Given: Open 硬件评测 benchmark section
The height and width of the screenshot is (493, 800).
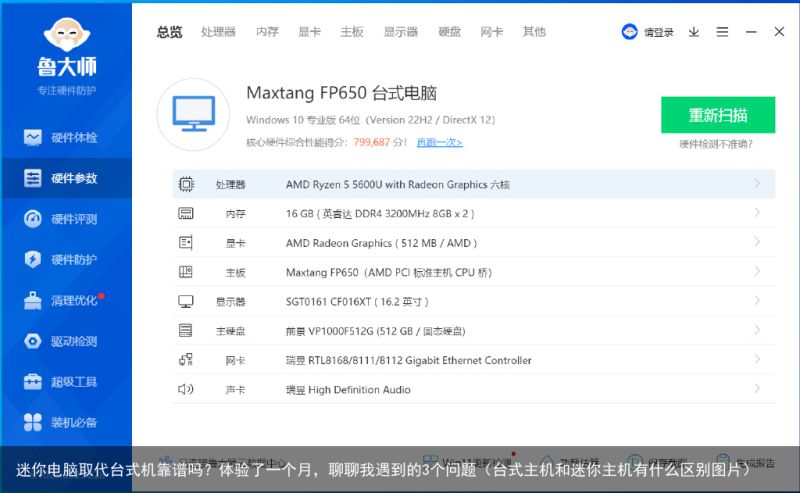Looking at the screenshot, I should (x=65, y=219).
